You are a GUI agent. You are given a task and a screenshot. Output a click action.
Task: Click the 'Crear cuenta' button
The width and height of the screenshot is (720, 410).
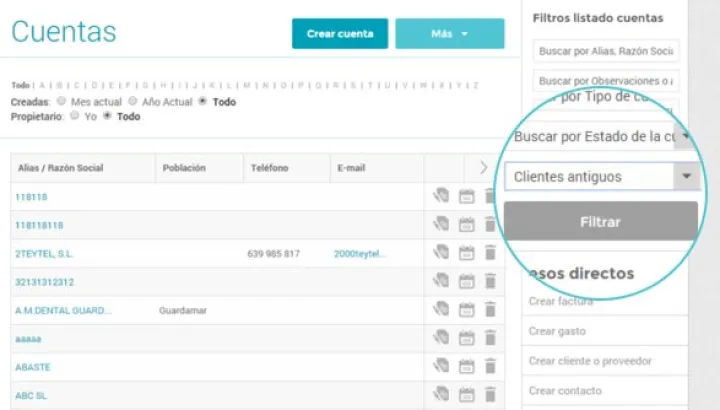click(x=340, y=34)
